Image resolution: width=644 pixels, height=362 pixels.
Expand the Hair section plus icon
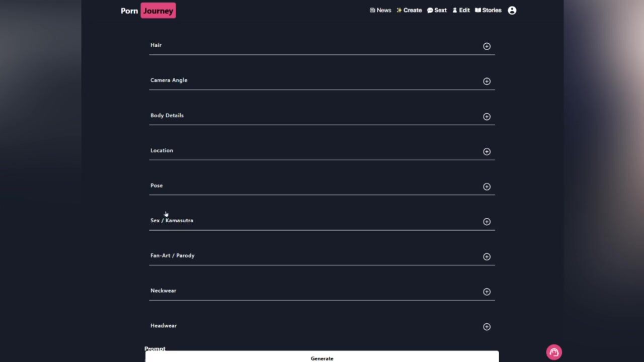(487, 46)
